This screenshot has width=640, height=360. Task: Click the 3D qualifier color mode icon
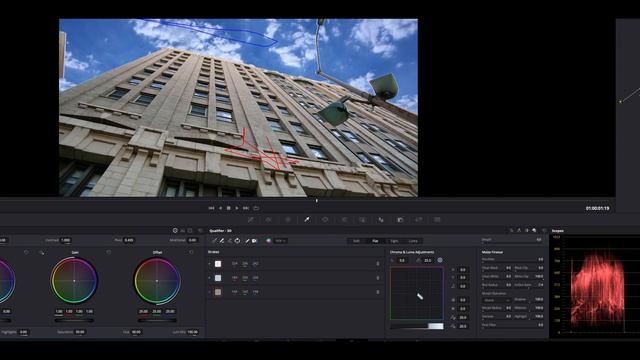269,241
